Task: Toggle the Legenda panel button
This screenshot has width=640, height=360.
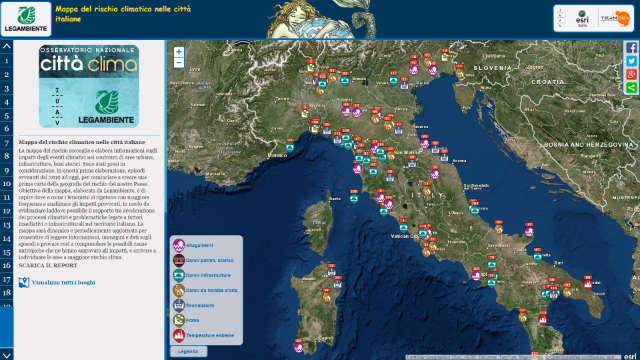Action: pos(189,351)
